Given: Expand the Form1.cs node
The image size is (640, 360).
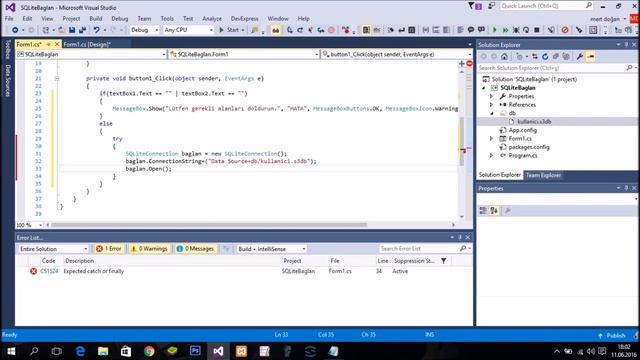Looking at the screenshot, I should tap(491, 139).
